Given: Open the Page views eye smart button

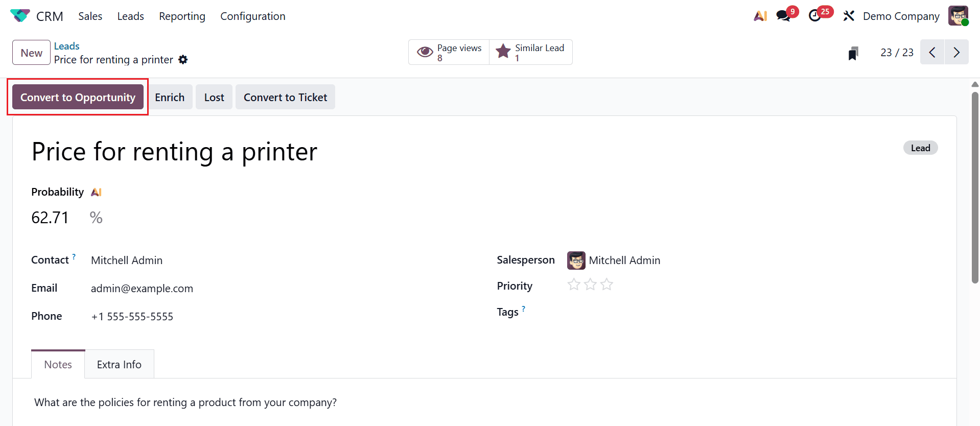Looking at the screenshot, I should pos(448,52).
